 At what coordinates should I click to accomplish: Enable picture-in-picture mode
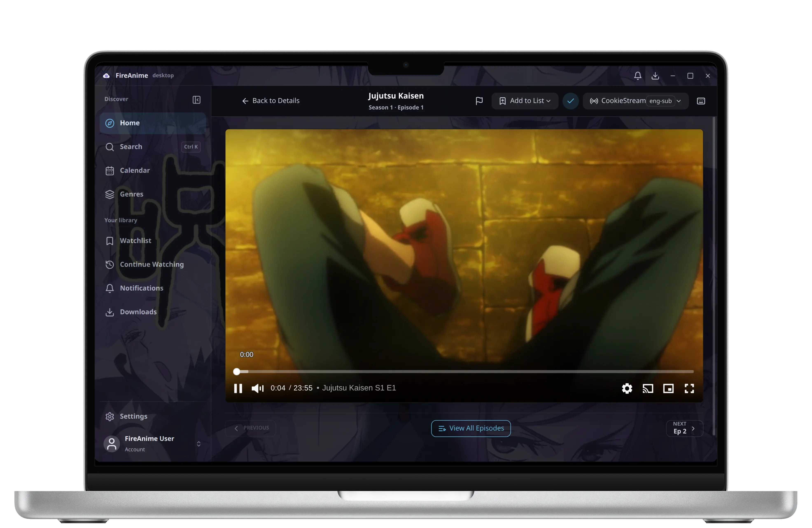668,388
